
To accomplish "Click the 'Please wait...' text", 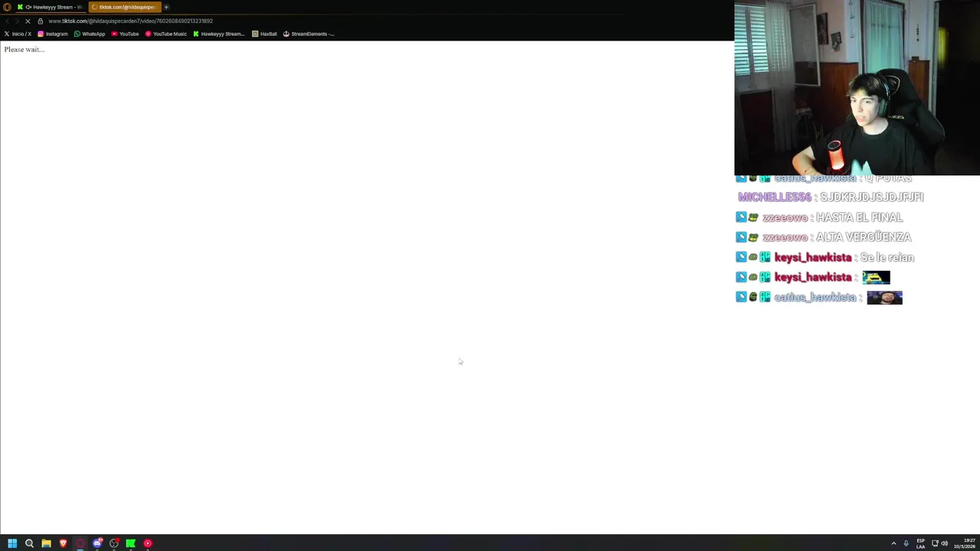I will click(x=24, y=49).
